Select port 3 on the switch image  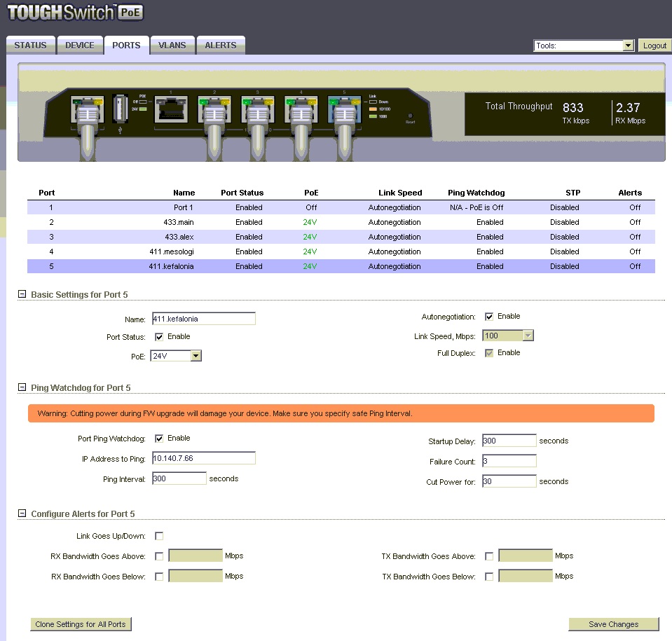point(258,109)
